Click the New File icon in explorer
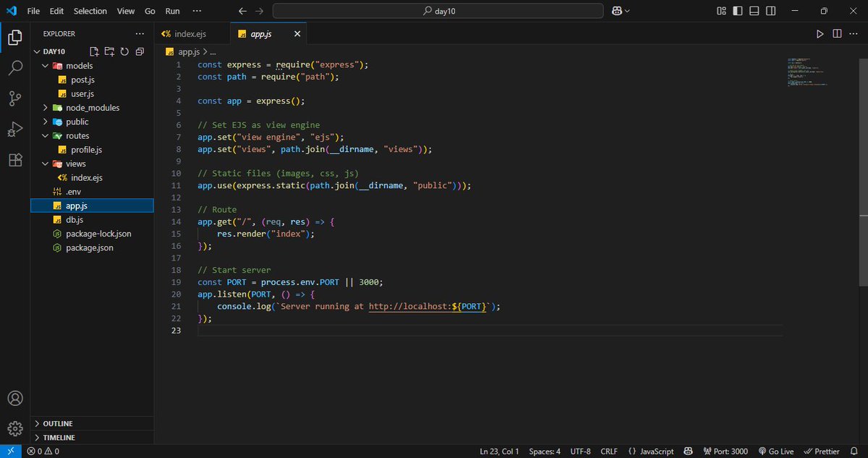 tap(94, 51)
